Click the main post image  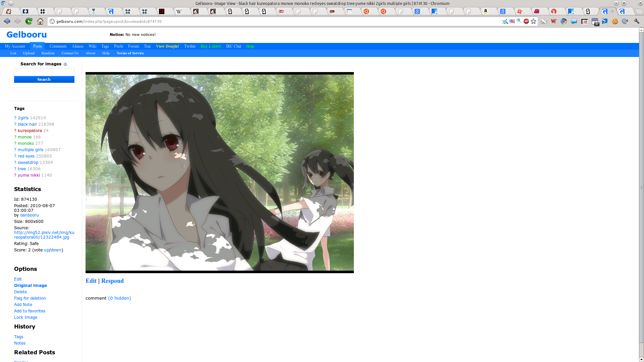click(x=220, y=173)
